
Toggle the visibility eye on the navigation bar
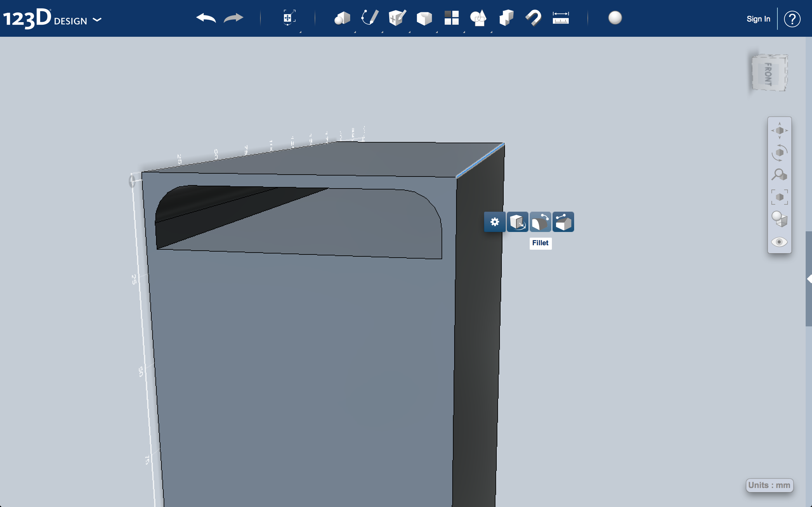point(780,242)
